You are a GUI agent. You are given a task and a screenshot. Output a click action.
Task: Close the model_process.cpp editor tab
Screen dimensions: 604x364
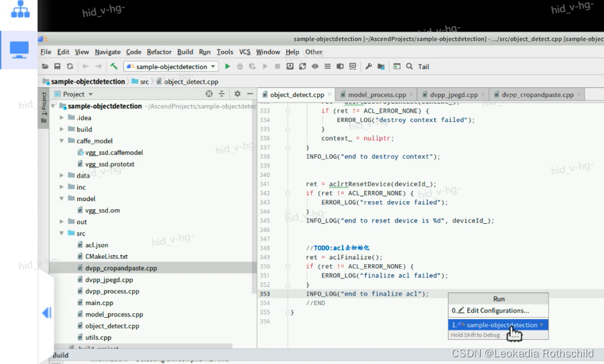tap(412, 95)
